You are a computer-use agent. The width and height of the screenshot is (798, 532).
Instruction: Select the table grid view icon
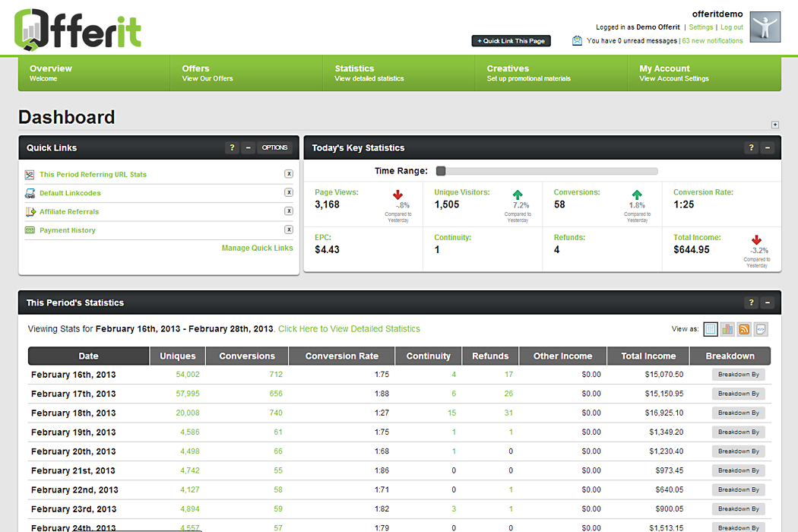pos(711,329)
